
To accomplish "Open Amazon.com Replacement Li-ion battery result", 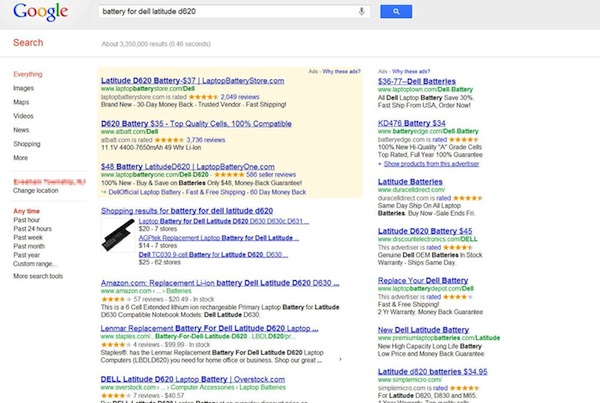I will click(220, 283).
